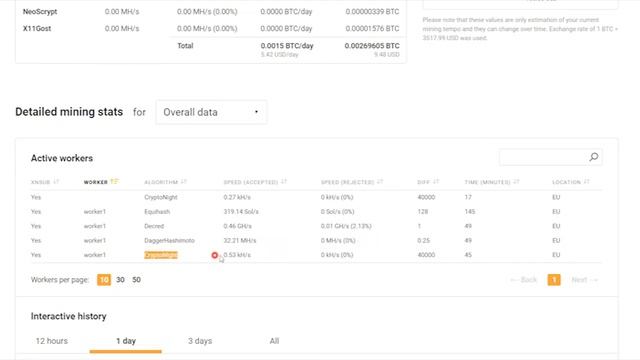Click the orange sort icon beside WORKER
Screen dimensions: 640x360
pyautogui.click(x=114, y=182)
